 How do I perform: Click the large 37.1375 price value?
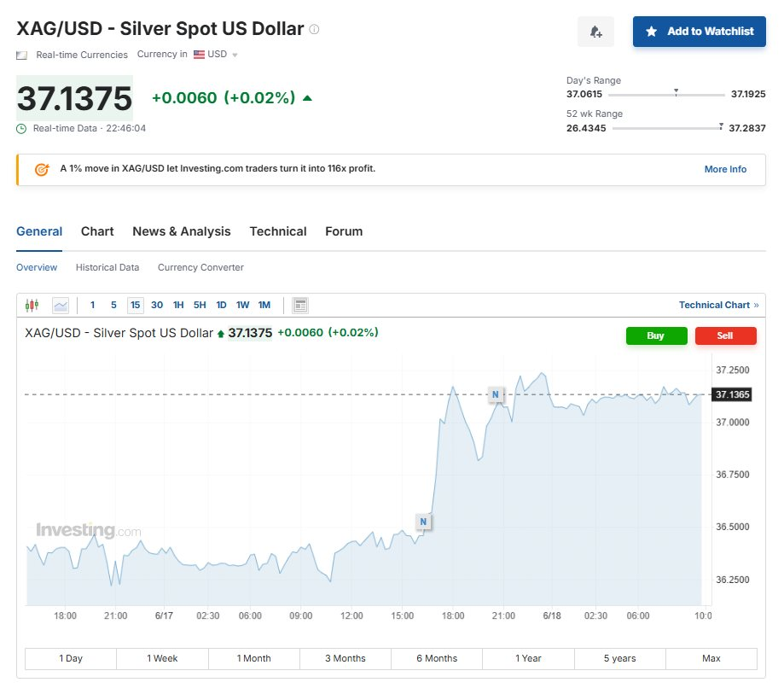(x=74, y=98)
